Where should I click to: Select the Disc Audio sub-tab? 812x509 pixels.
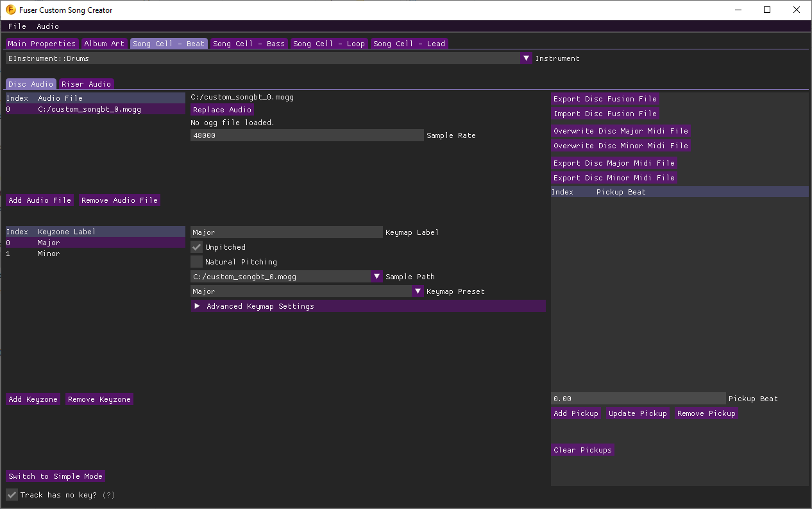pos(31,84)
